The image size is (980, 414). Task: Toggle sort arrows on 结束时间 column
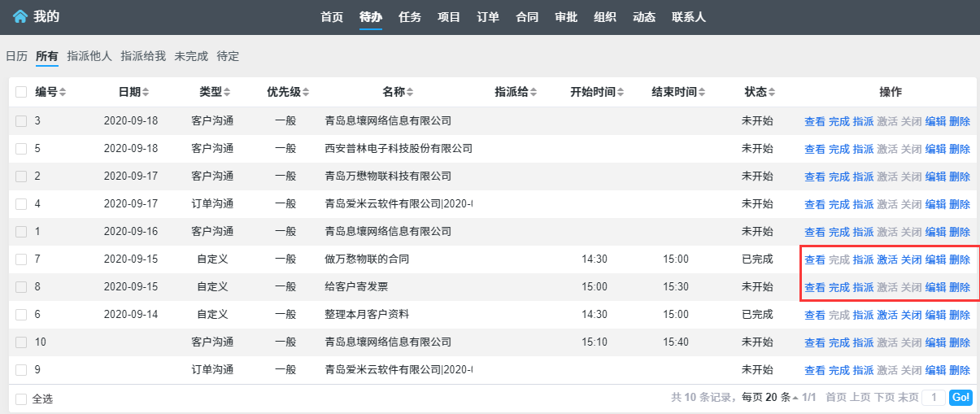coord(702,93)
